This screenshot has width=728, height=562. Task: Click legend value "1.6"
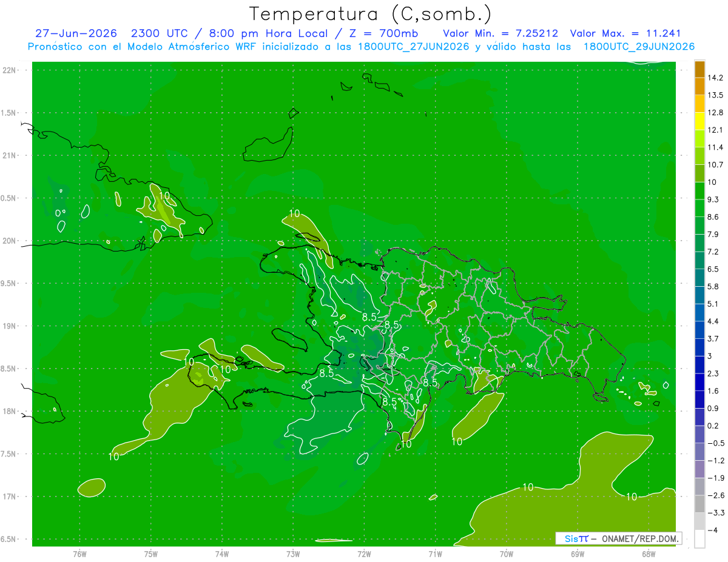coord(714,391)
